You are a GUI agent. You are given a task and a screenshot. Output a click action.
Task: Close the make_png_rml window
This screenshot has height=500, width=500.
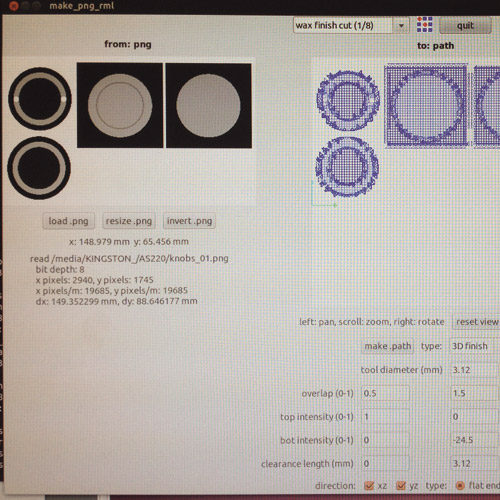pos(14,6)
